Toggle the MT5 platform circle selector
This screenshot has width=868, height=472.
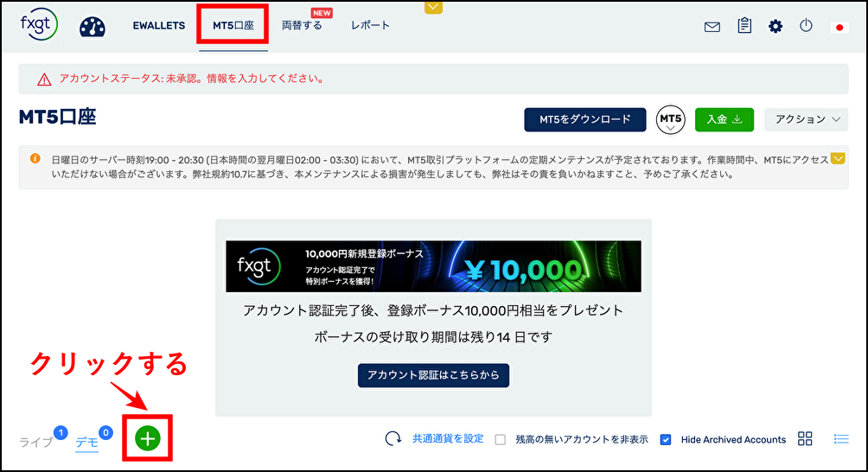pyautogui.click(x=670, y=119)
